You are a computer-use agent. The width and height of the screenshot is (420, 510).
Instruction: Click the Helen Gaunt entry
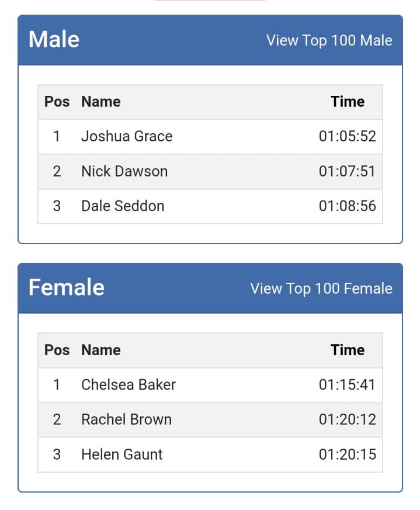pos(122,455)
